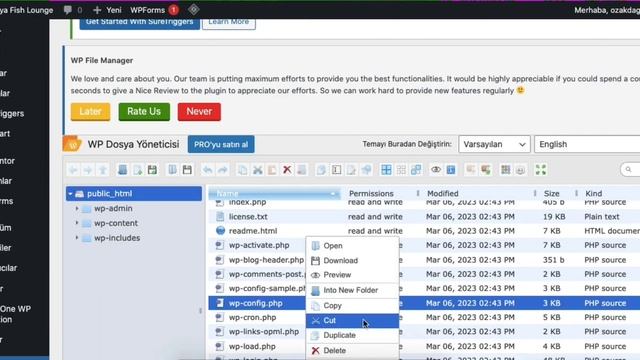Expand the wp-content folder in tree
This screenshot has width=640, height=360.
click(x=77, y=223)
